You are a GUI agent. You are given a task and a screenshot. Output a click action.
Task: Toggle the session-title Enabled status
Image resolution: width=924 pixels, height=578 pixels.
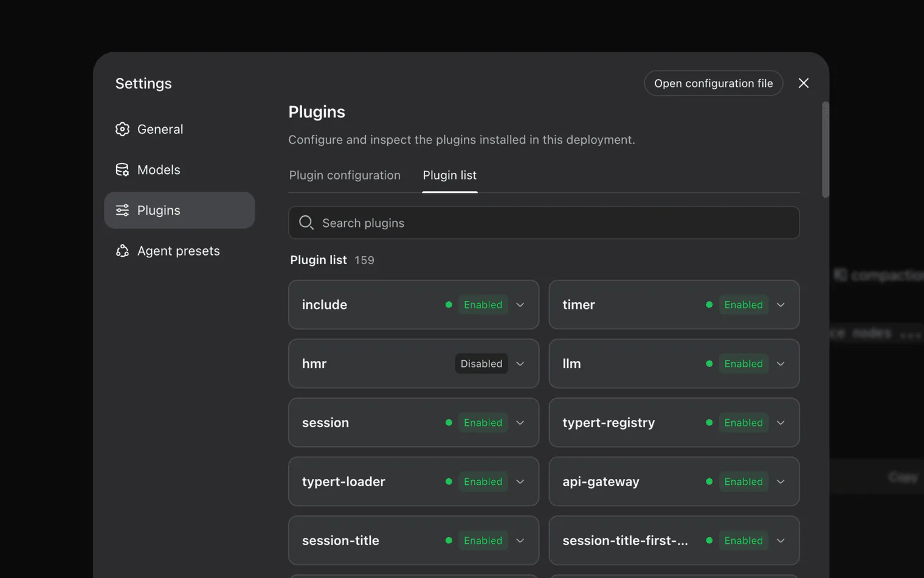(x=483, y=541)
